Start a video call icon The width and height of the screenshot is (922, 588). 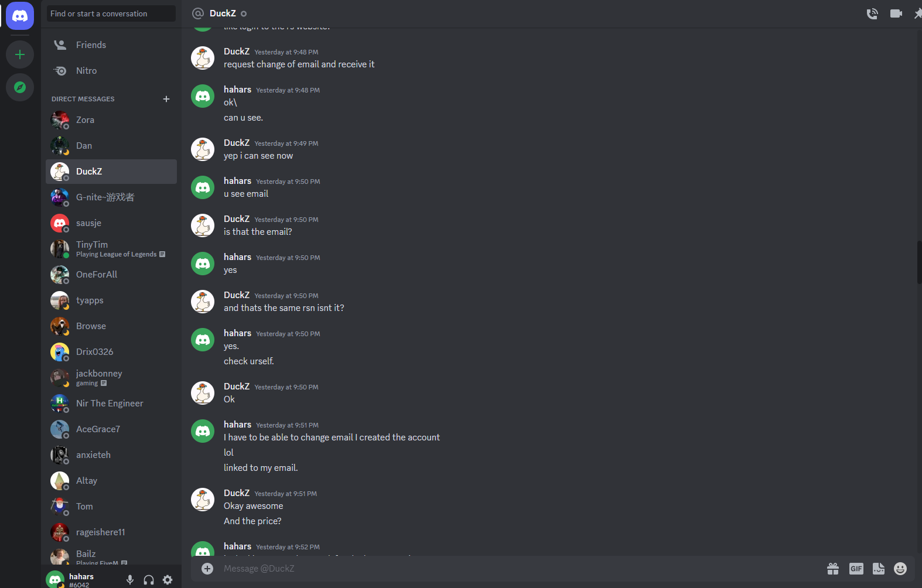[x=896, y=13]
